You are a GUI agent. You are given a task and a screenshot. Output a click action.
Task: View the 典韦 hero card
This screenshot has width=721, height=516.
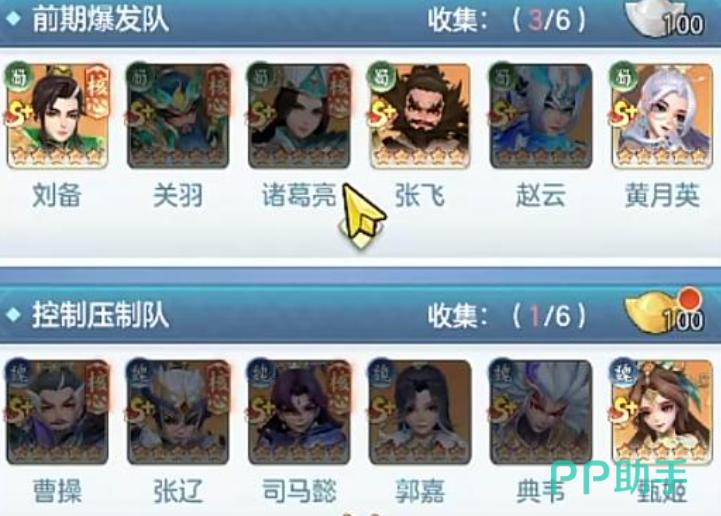coord(541,412)
